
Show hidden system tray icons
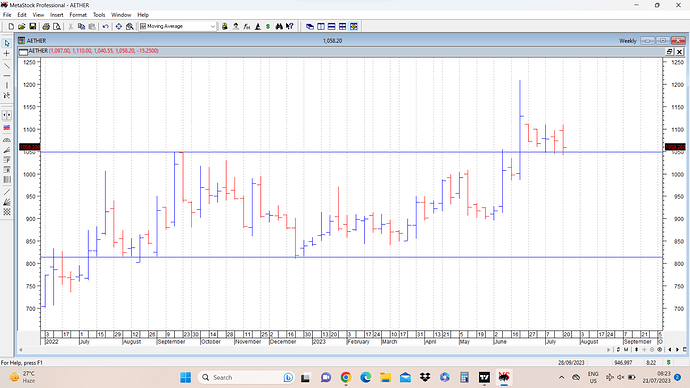click(x=562, y=377)
